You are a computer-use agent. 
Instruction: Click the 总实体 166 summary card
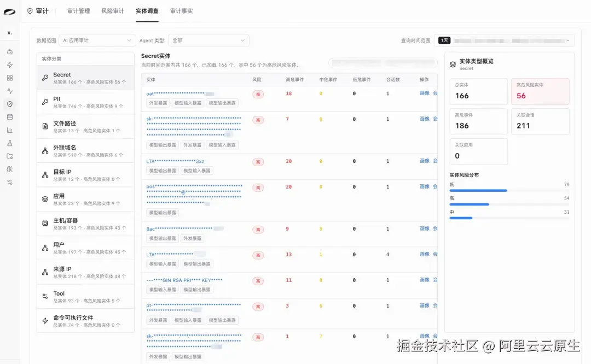pos(478,91)
